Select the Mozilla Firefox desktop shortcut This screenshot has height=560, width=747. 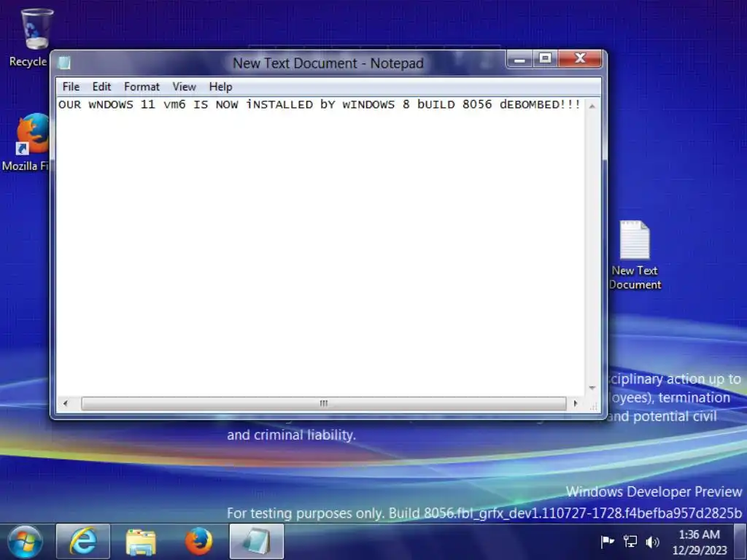coord(28,142)
